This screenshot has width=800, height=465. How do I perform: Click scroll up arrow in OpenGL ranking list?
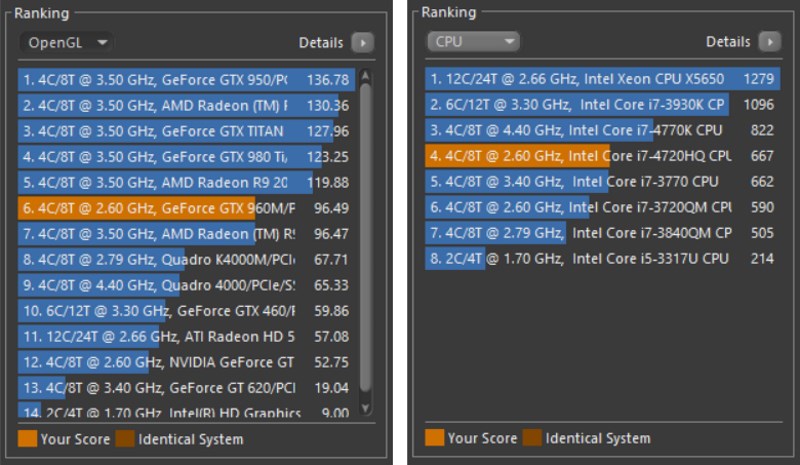(x=365, y=76)
